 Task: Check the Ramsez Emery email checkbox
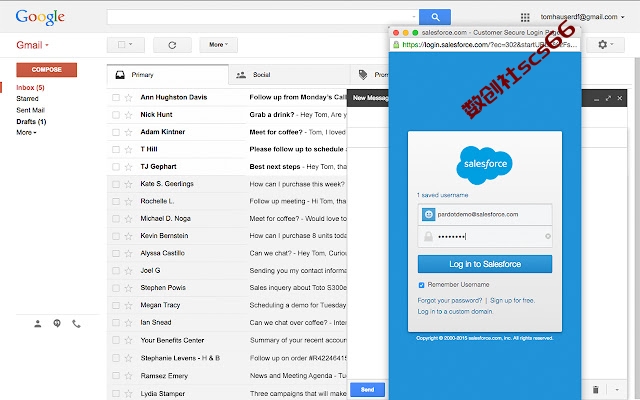tap(116, 376)
